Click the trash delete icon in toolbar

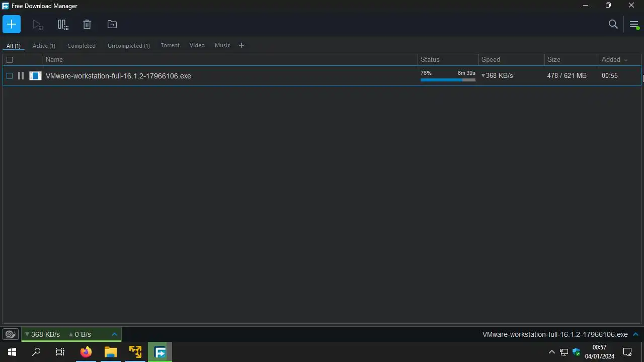pos(87,24)
